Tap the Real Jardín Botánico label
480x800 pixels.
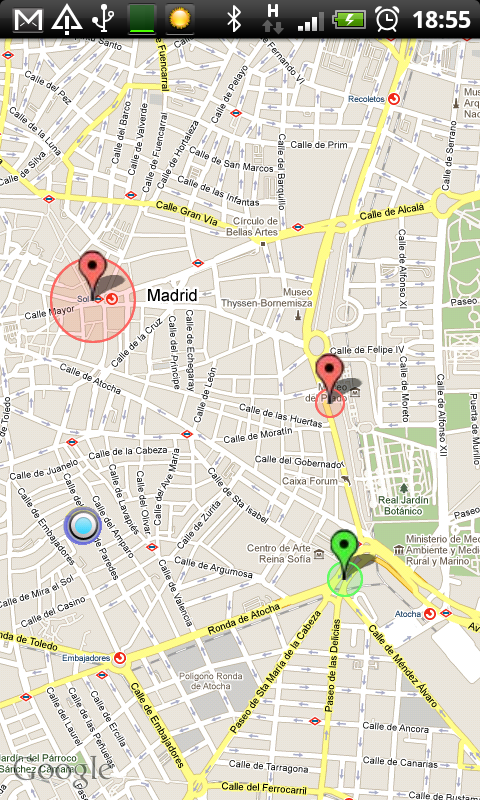click(403, 505)
